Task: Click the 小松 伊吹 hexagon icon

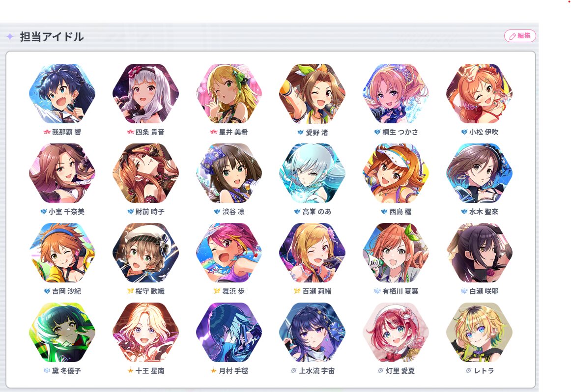Action: click(x=479, y=93)
